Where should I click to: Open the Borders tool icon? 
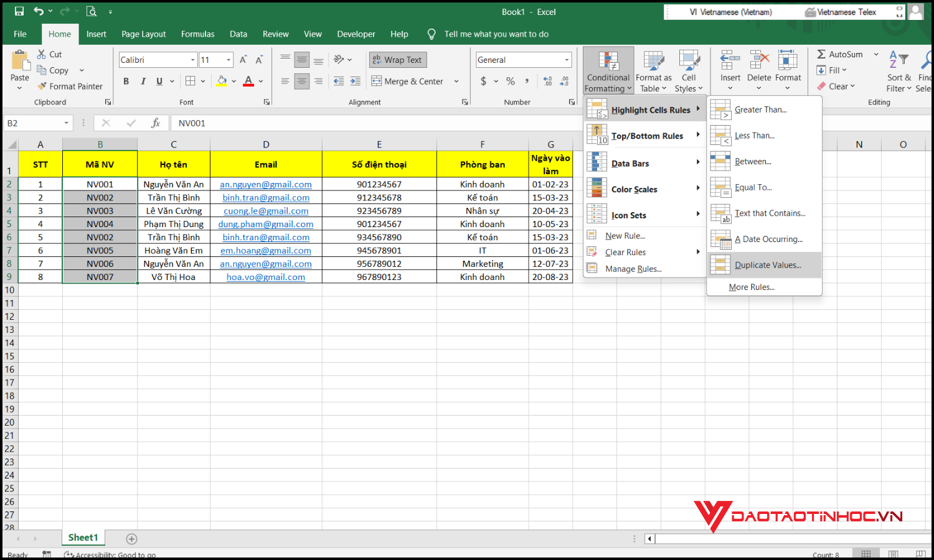(191, 81)
